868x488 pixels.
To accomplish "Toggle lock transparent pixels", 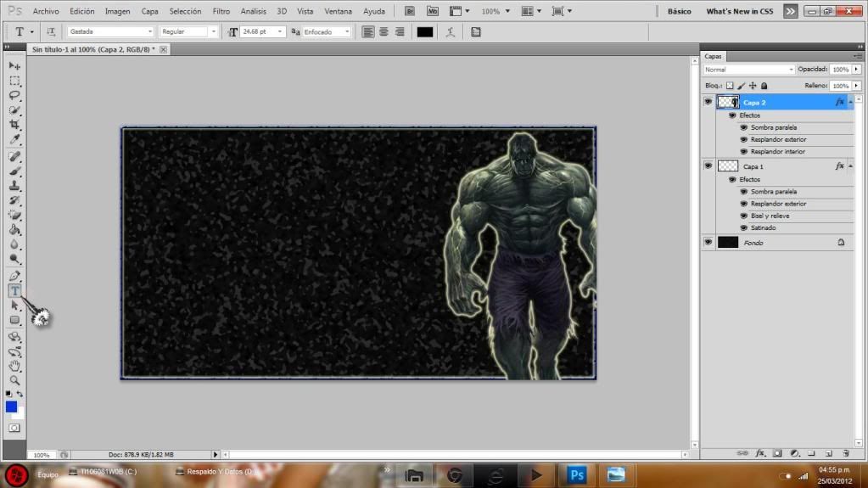I will (730, 86).
